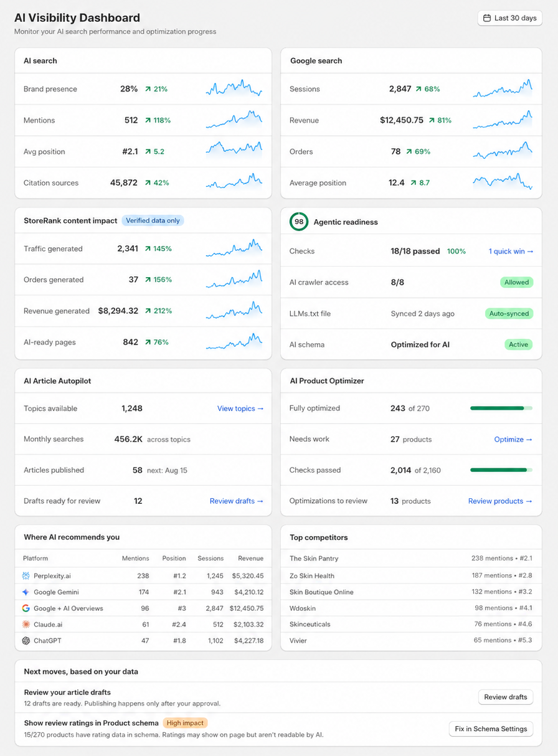Click the Brand presence sparkline chart
558x756 pixels.
(234, 88)
